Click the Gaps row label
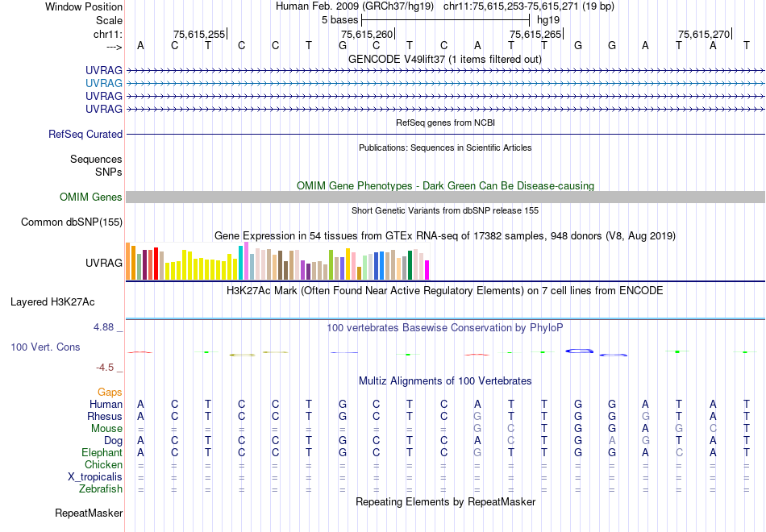Screen dimensions: 766x532 [110, 393]
